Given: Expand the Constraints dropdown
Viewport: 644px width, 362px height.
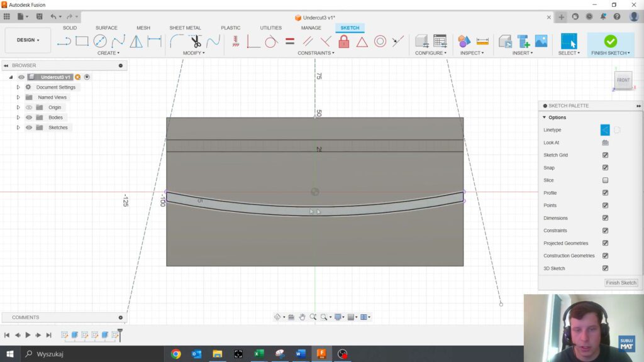Looking at the screenshot, I should click(316, 53).
